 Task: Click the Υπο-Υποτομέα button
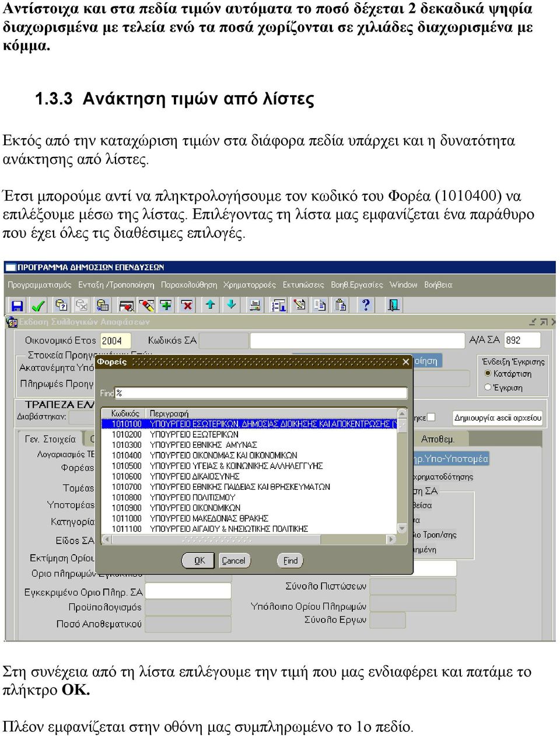click(x=451, y=459)
